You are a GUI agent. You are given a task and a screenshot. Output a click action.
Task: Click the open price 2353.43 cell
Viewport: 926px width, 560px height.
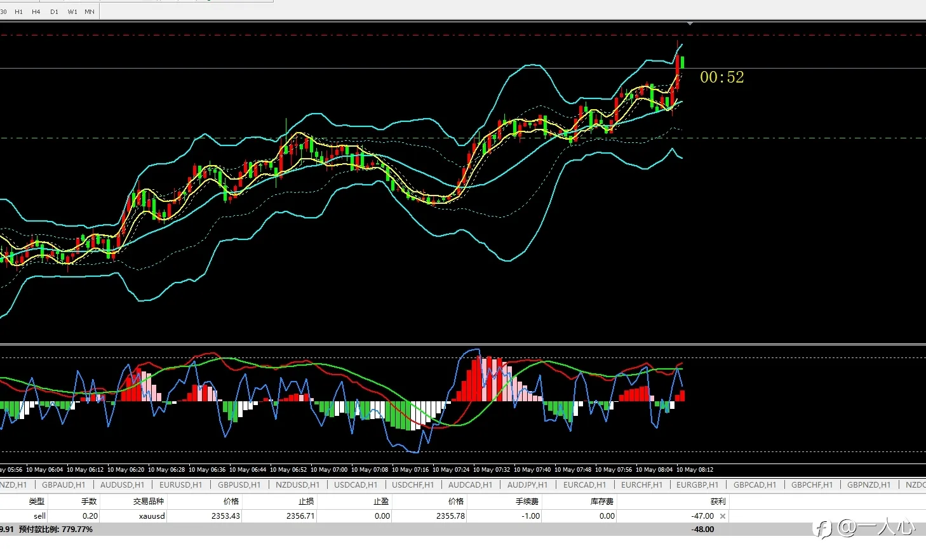pyautogui.click(x=225, y=516)
